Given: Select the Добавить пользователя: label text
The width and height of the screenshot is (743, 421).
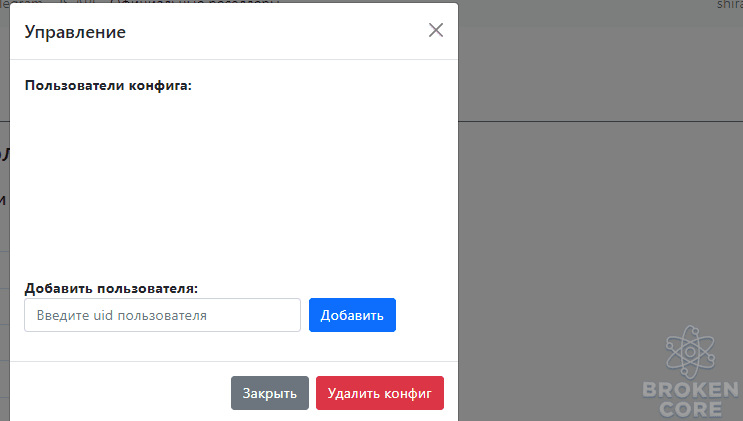Looking at the screenshot, I should tap(111, 288).
